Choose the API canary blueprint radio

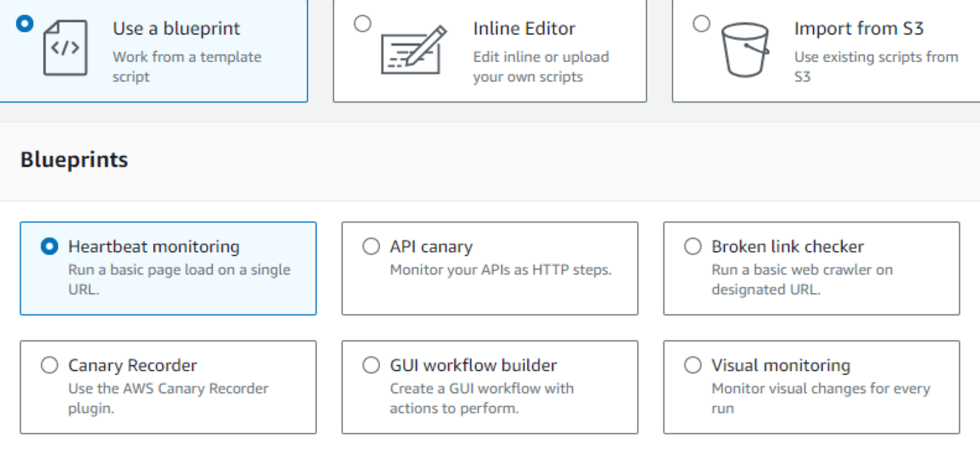click(x=371, y=246)
